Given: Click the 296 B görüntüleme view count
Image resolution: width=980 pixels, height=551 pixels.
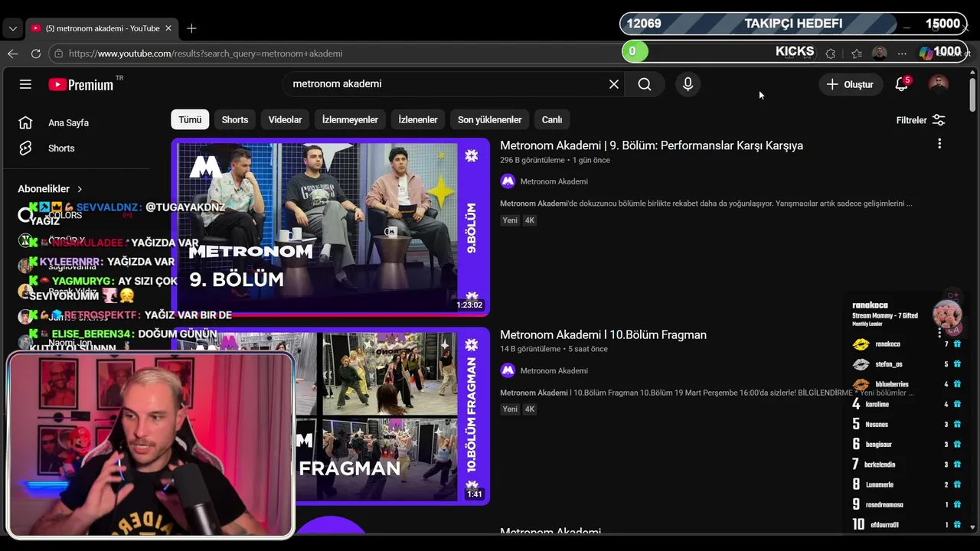Looking at the screenshot, I should point(532,160).
